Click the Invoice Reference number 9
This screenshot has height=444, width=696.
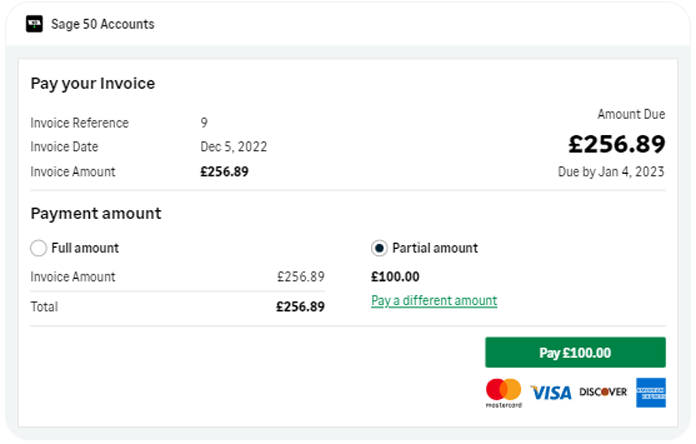(204, 123)
